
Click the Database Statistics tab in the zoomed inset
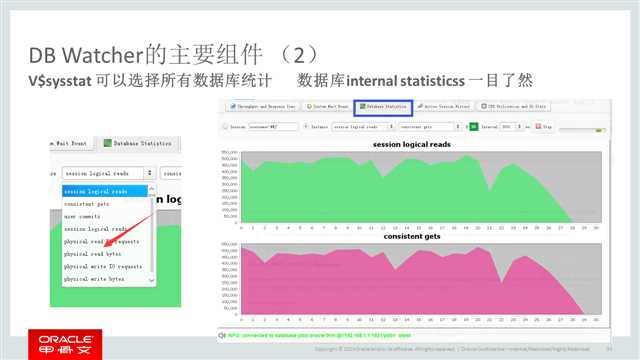(138, 143)
